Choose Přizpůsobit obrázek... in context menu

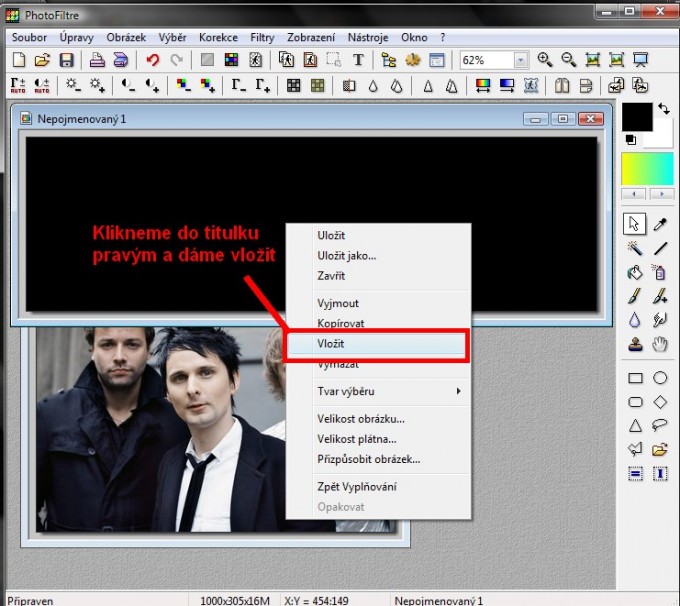378,459
